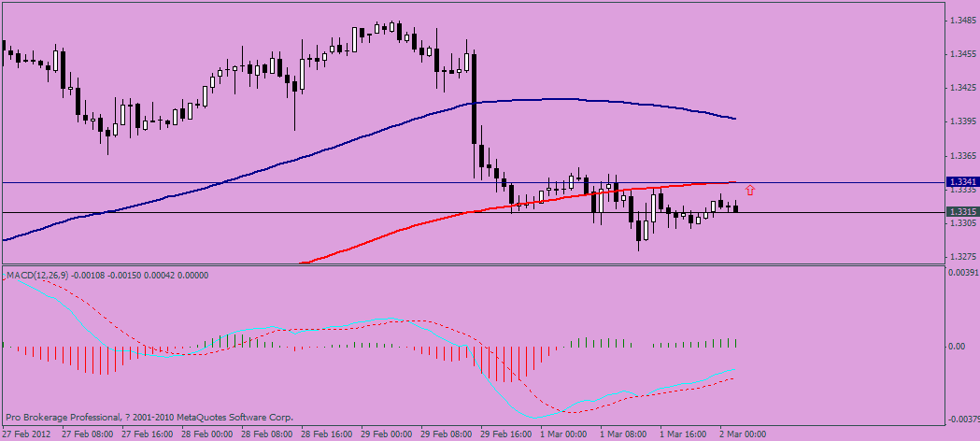Click the 29 Feb 08:00 time label

click(x=447, y=434)
